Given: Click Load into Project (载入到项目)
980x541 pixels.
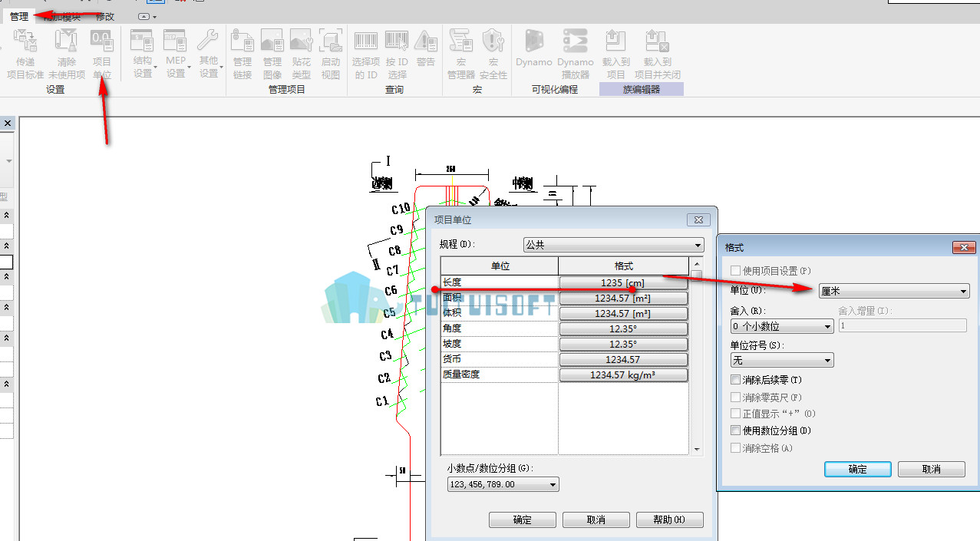Looking at the screenshot, I should click(615, 54).
